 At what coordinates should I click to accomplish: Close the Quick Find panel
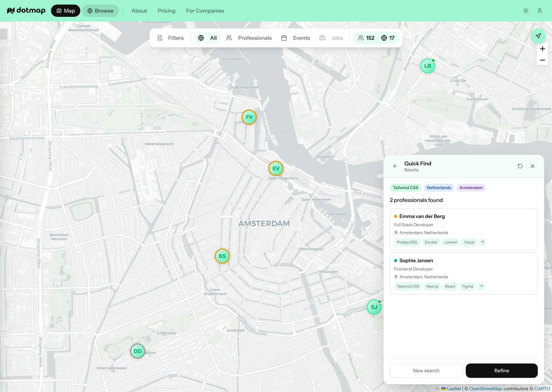(532, 166)
